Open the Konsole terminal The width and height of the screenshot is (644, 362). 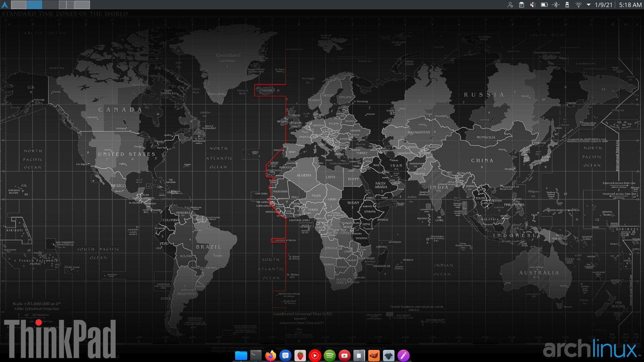pyautogui.click(x=255, y=355)
